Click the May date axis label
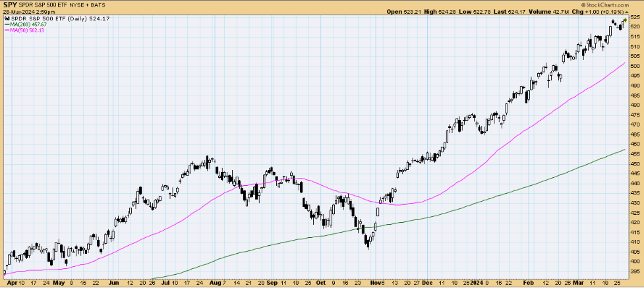 coord(59,283)
